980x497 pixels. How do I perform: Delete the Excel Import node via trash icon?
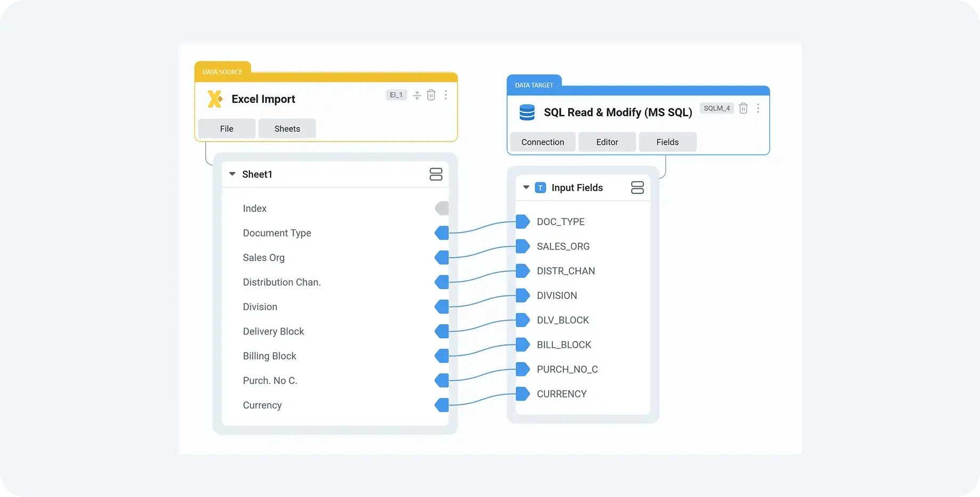(431, 95)
